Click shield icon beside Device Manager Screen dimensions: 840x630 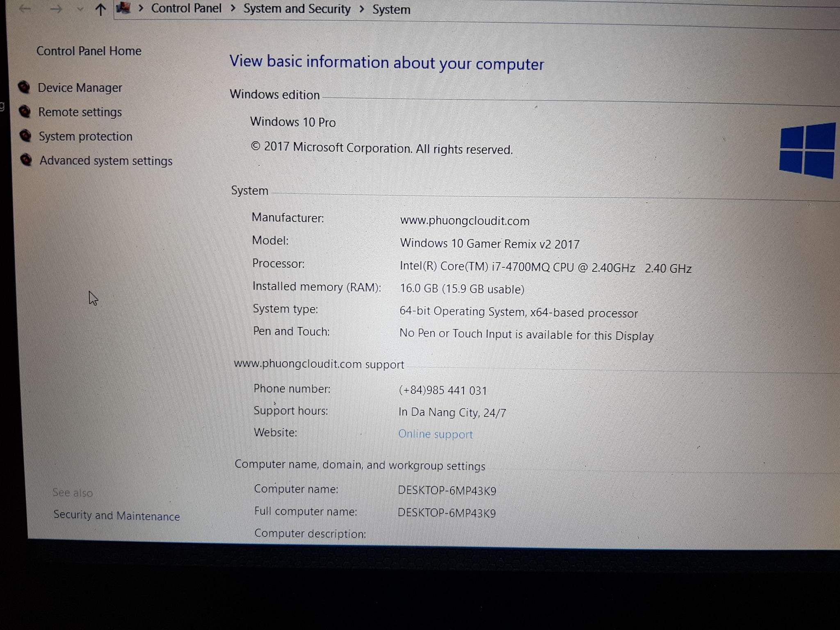(x=24, y=87)
